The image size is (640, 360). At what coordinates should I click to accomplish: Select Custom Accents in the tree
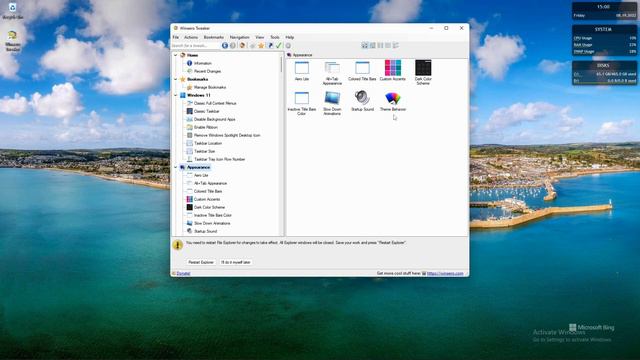coord(207,199)
